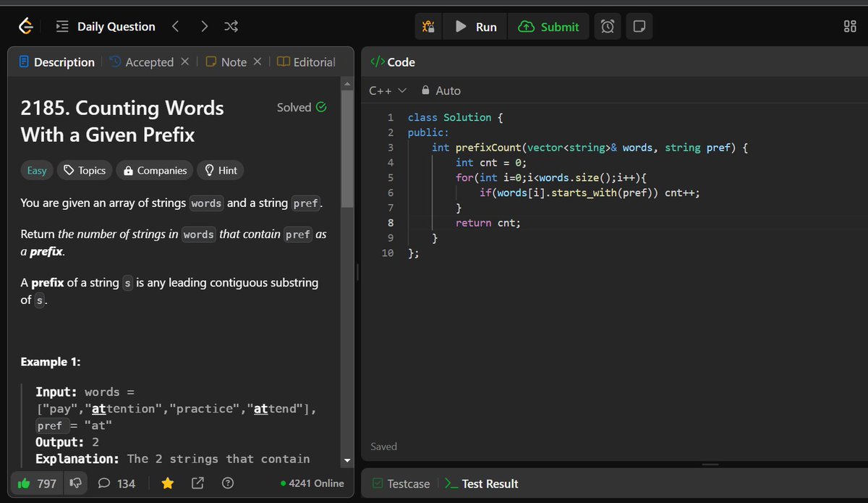
Task: Click the Code panel header
Action: [x=393, y=62]
